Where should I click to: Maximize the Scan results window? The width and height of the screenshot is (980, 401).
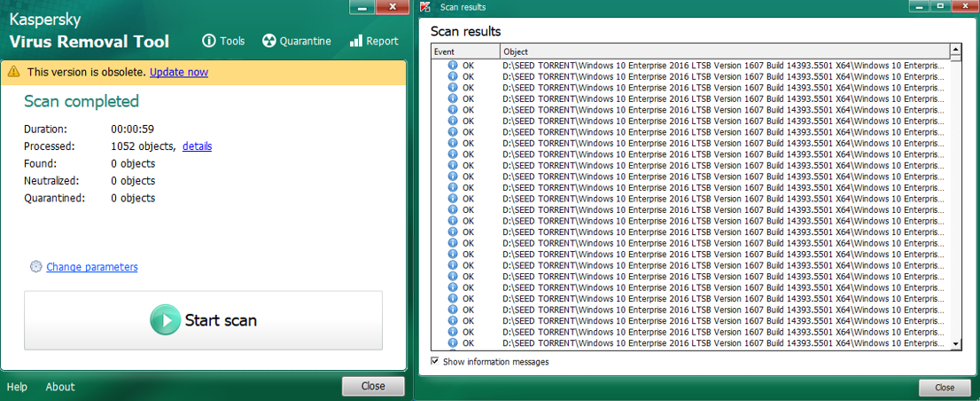click(939, 6)
